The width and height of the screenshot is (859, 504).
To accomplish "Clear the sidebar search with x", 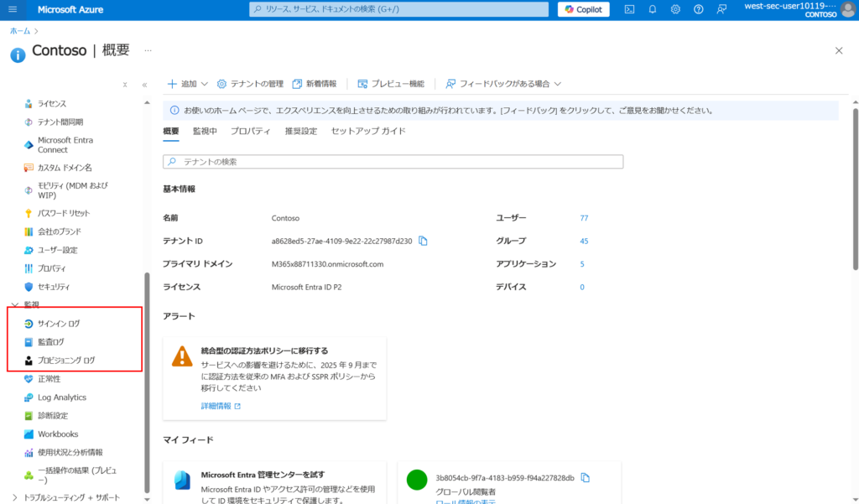I will coord(125,85).
